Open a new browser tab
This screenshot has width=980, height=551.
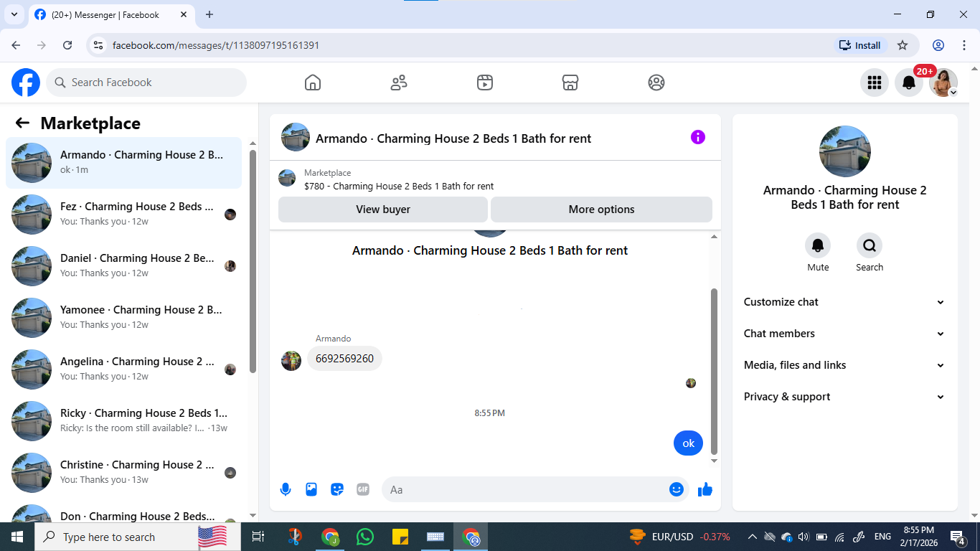(209, 14)
